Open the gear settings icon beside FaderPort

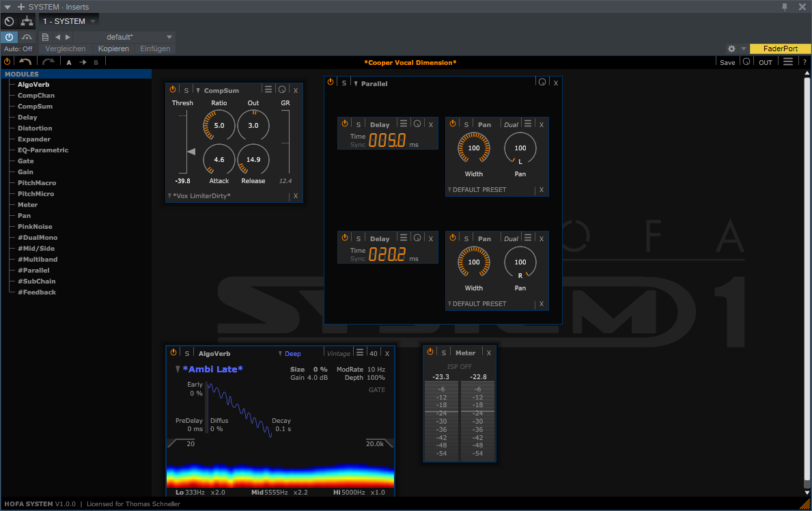(731, 49)
